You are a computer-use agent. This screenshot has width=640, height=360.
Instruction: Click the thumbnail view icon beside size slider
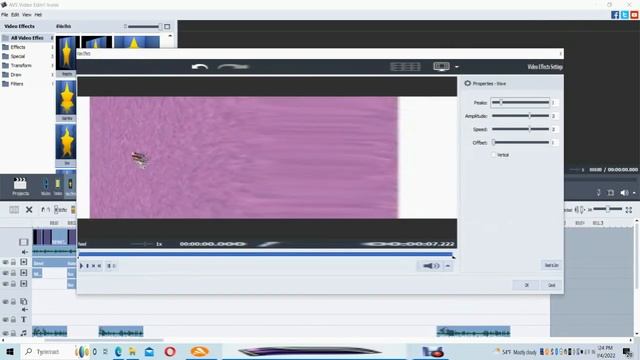tap(167, 27)
